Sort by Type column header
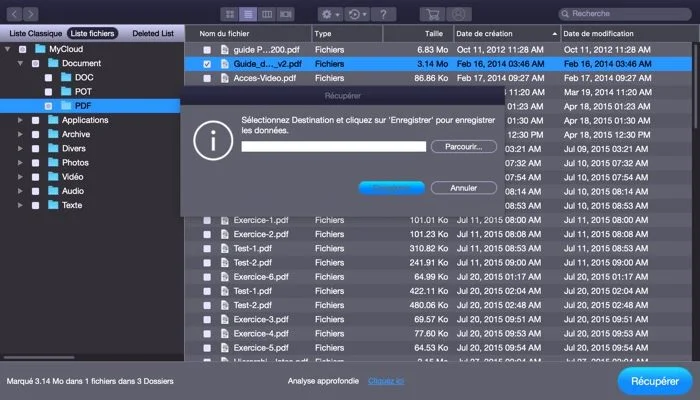The width and height of the screenshot is (700, 400). [347, 33]
